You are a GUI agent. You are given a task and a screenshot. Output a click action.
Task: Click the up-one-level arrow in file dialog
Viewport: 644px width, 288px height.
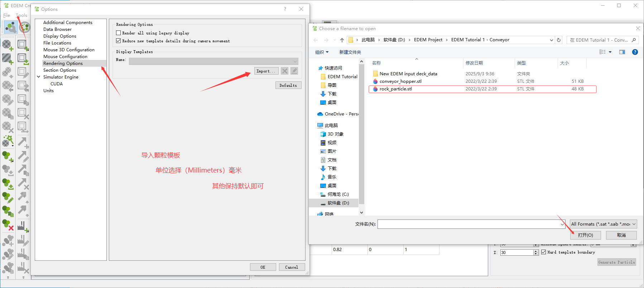(x=342, y=40)
